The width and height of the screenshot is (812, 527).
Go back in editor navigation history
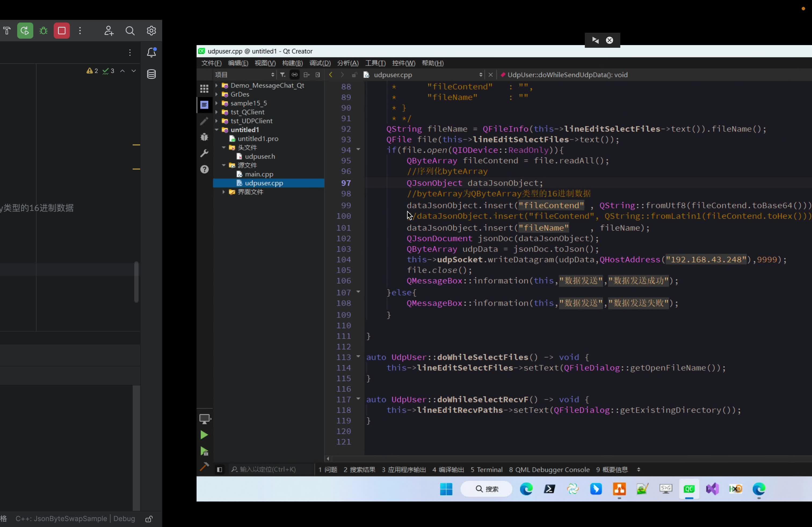click(331, 75)
